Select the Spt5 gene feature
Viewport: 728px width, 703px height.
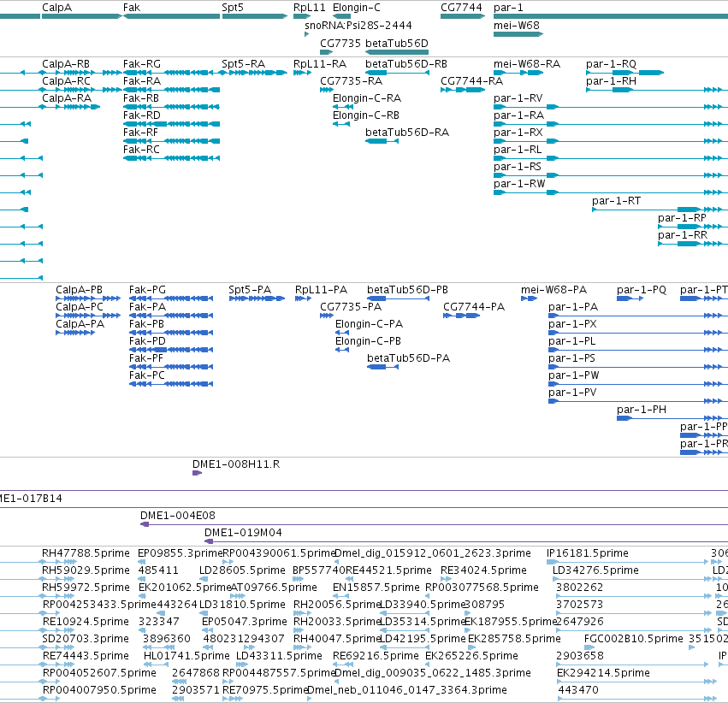(255, 16)
